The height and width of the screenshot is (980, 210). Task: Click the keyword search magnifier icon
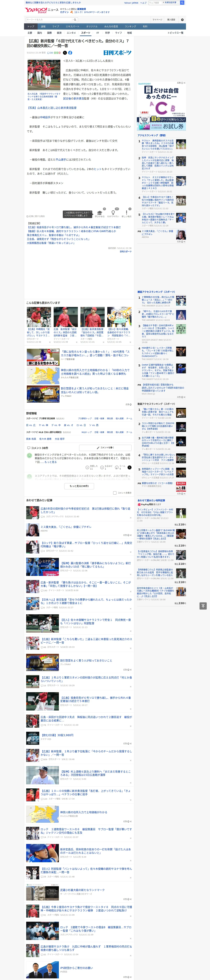[x=75, y=20]
